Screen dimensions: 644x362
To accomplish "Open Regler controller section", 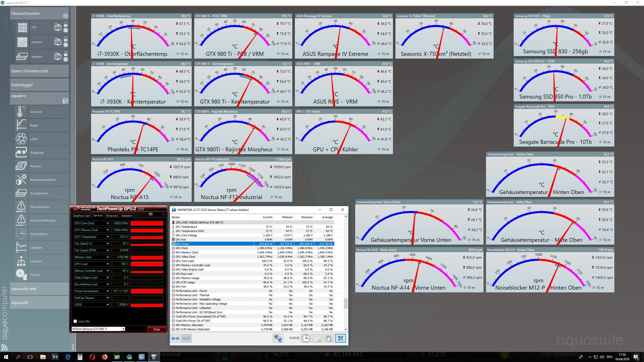I will [42, 125].
